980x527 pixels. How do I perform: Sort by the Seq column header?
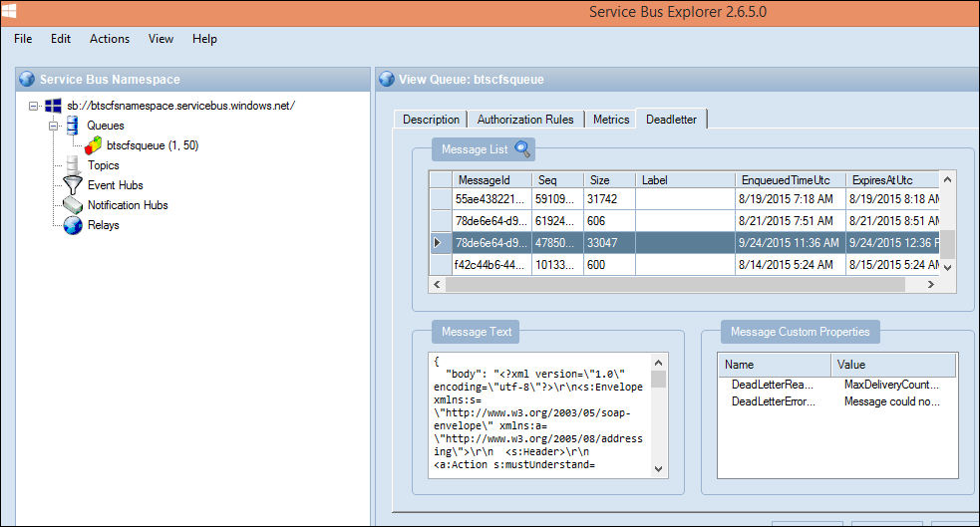tap(557, 180)
